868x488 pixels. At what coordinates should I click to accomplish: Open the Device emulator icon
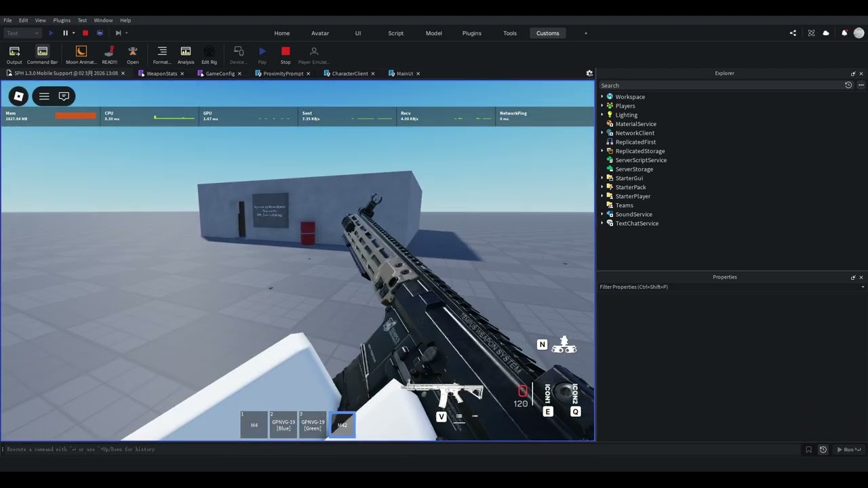239,55
